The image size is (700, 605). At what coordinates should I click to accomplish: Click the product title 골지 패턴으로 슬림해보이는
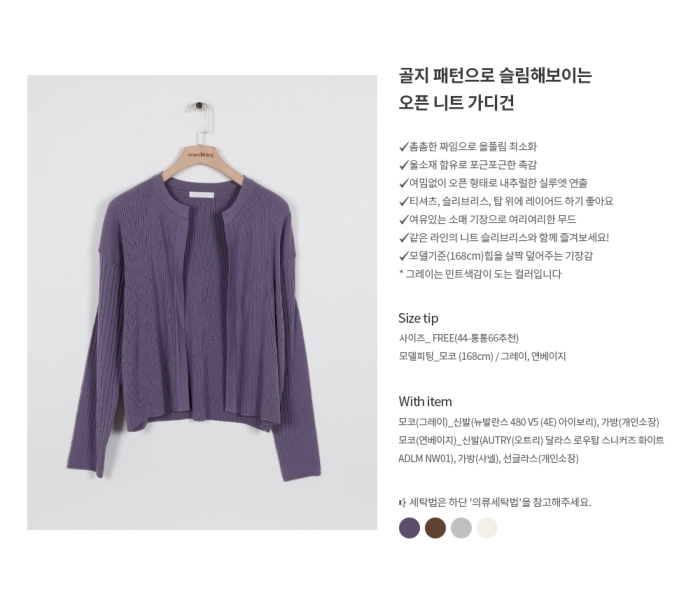click(x=495, y=75)
